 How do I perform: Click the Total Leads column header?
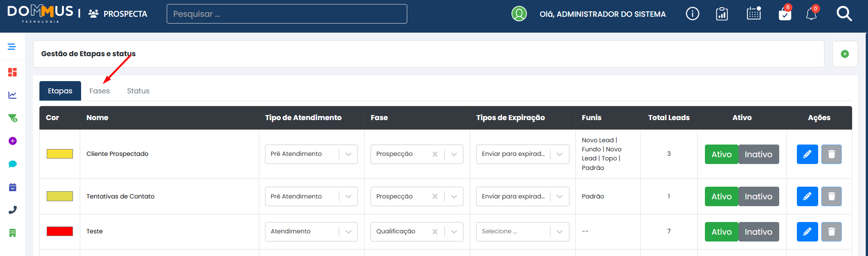coord(669,117)
